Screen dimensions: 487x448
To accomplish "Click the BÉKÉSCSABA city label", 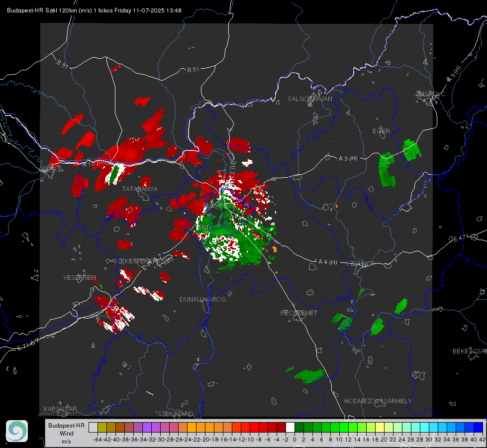I will click(x=470, y=351).
